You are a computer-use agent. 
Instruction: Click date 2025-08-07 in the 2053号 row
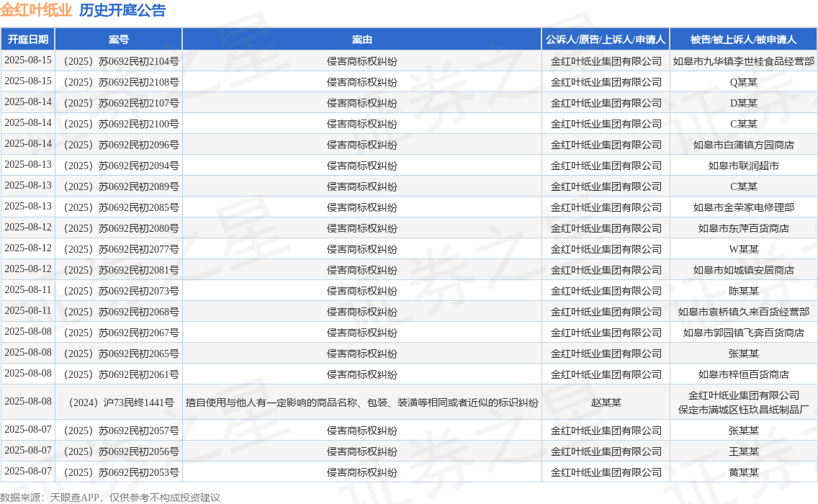click(28, 471)
